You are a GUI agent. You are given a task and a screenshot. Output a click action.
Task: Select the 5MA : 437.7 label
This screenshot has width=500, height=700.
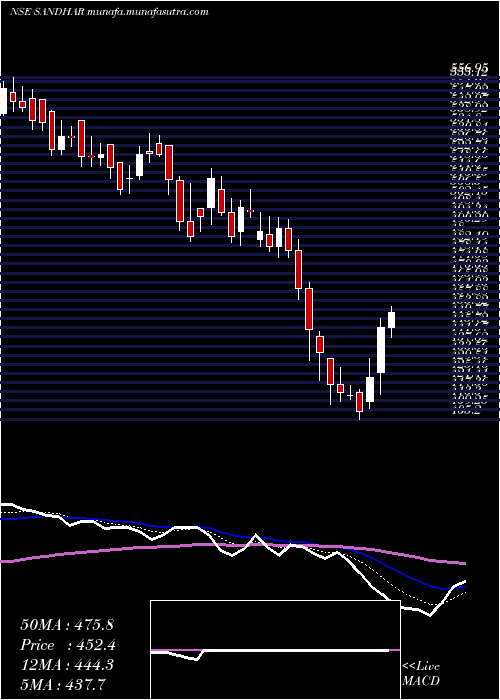[x=63, y=685]
